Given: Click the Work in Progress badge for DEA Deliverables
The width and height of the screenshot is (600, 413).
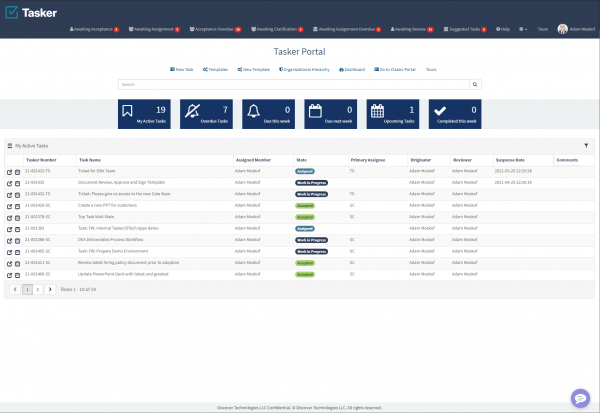Looking at the screenshot, I should pos(311,240).
